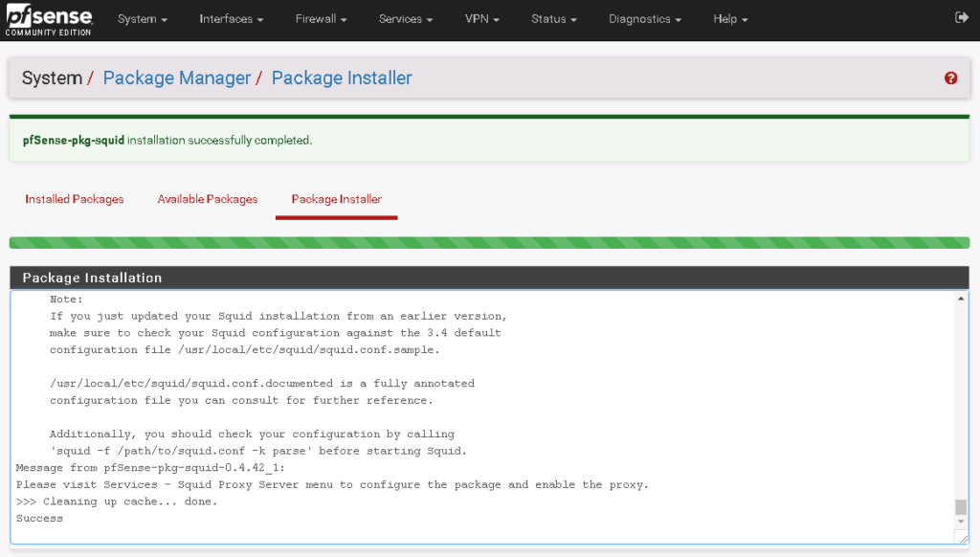
Task: Open the Status menu
Action: 554,19
